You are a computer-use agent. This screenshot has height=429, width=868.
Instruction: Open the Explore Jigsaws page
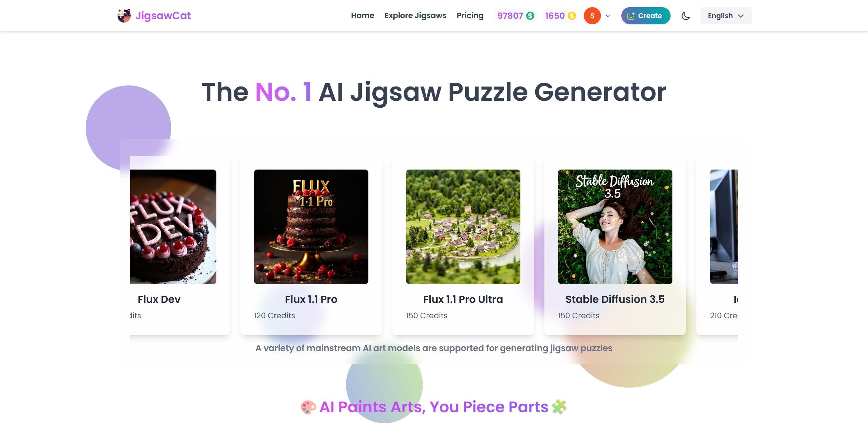415,16
